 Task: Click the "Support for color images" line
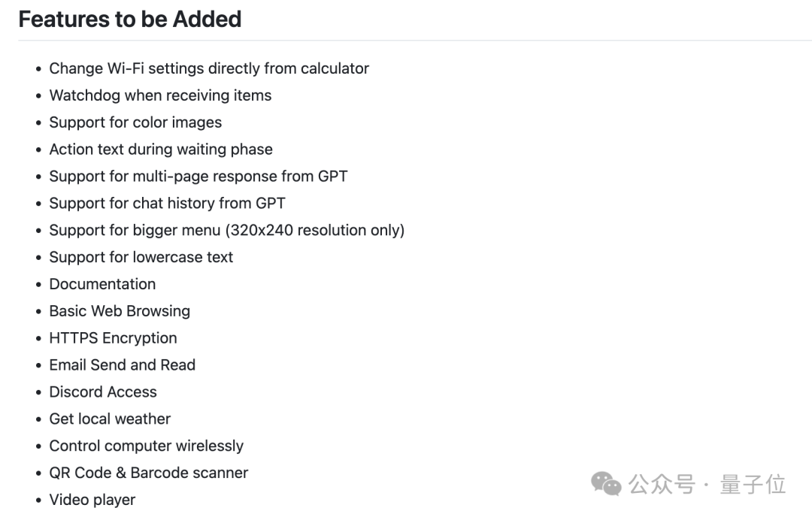pyautogui.click(x=135, y=122)
